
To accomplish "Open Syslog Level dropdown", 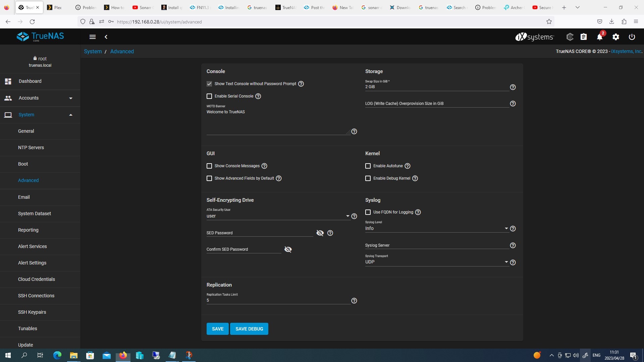I will pyautogui.click(x=437, y=229).
